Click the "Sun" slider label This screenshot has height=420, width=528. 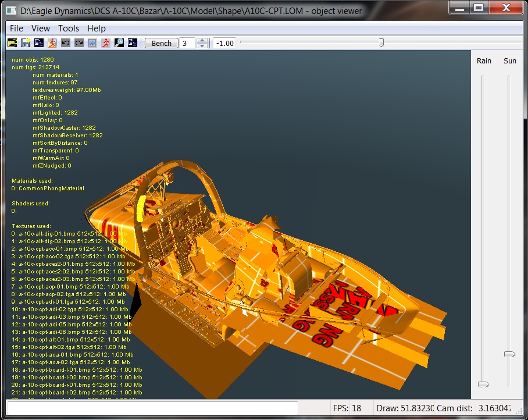coord(510,61)
